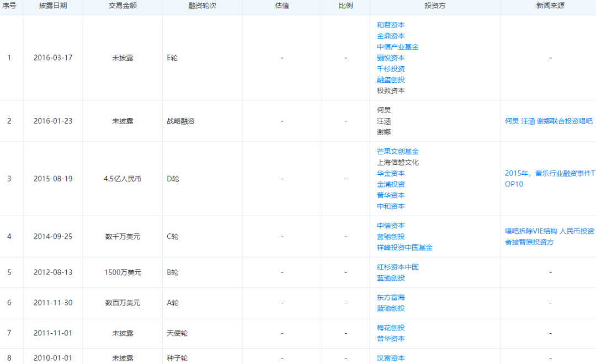Select the 极致资本 investor text

coord(390,91)
